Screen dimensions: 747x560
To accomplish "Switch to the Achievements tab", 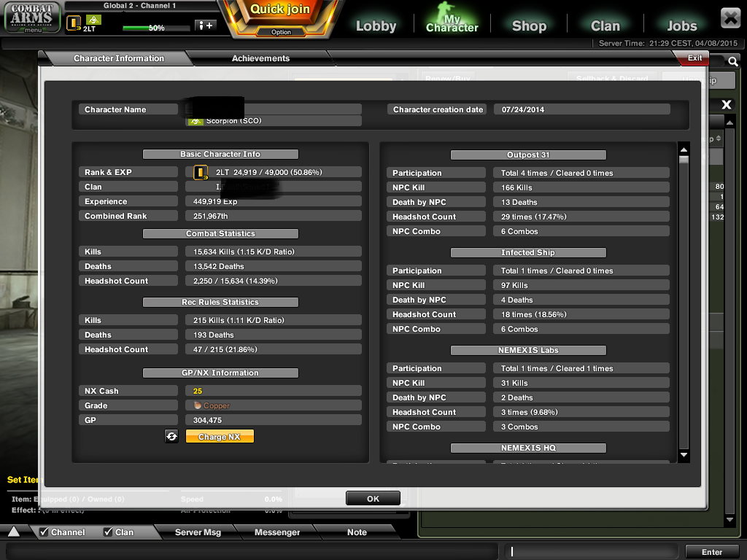I will click(260, 58).
